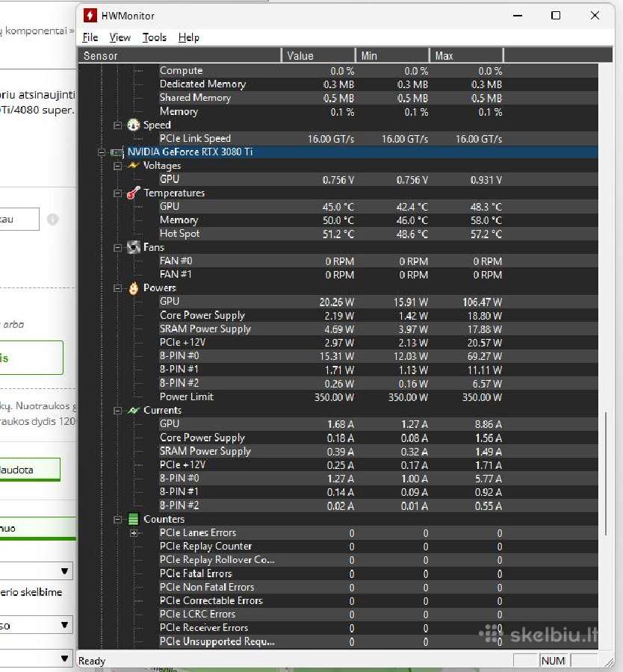The height and width of the screenshot is (672, 623).
Task: Collapse the Temperatures group
Action: (117, 193)
